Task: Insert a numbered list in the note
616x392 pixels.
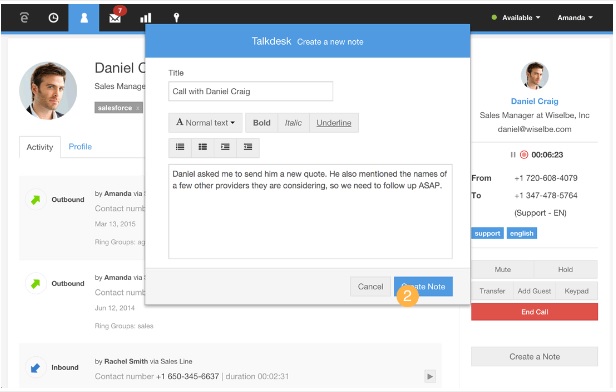Action: pyautogui.click(x=203, y=147)
